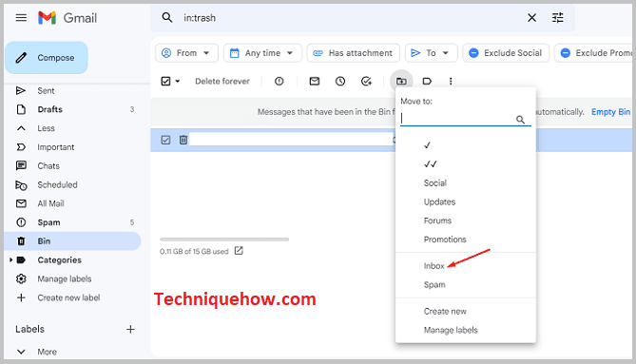Viewport: 636px width, 364px height.
Task: Click Manage labels in the sidebar
Action: 65,278
